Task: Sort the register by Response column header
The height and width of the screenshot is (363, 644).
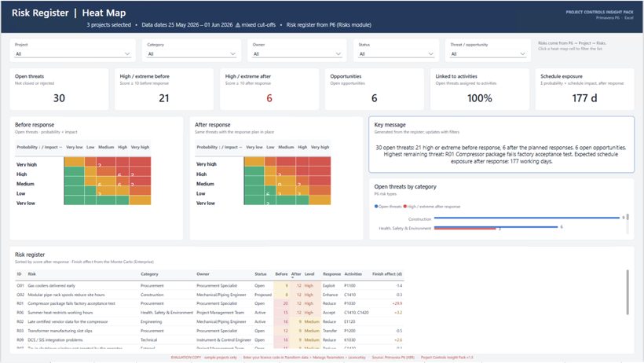Action: (331, 273)
